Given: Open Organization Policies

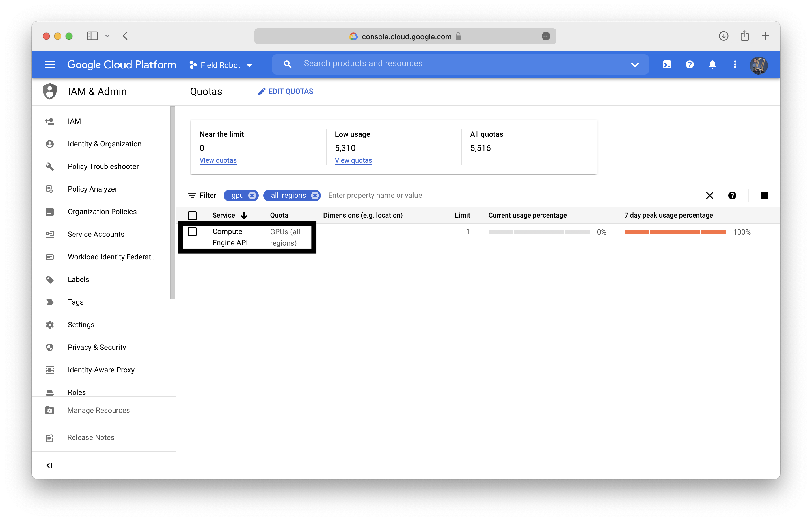Looking at the screenshot, I should 102,212.
